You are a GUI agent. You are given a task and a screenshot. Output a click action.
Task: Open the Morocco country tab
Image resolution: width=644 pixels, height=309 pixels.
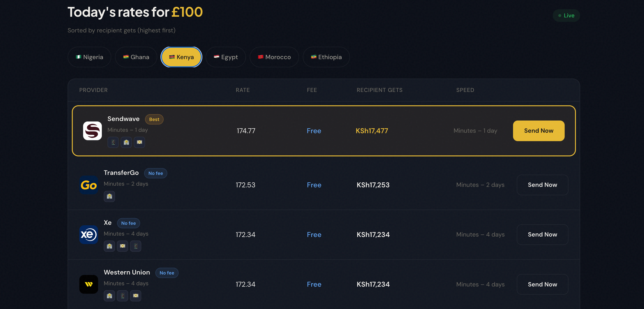pyautogui.click(x=274, y=57)
